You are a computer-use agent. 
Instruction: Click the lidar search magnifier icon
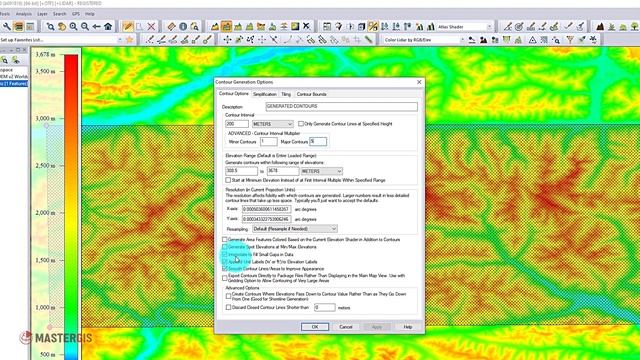coord(556,40)
